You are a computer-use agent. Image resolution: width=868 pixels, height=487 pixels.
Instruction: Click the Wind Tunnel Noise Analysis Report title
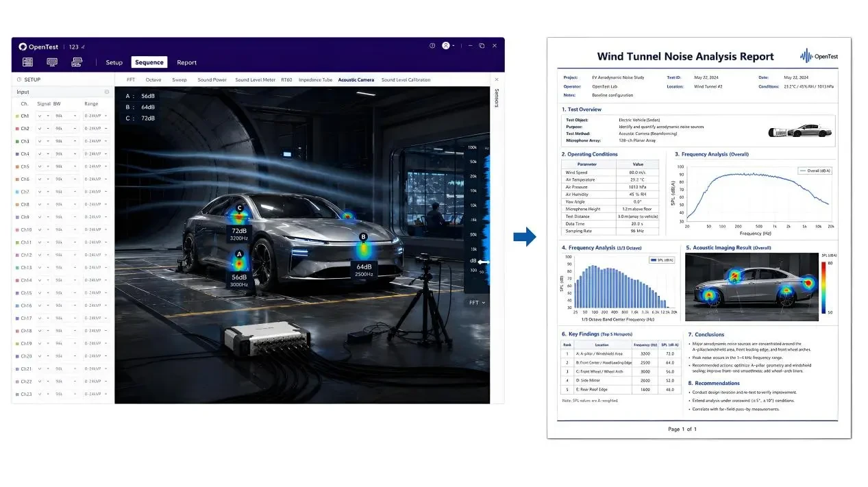pyautogui.click(x=685, y=57)
